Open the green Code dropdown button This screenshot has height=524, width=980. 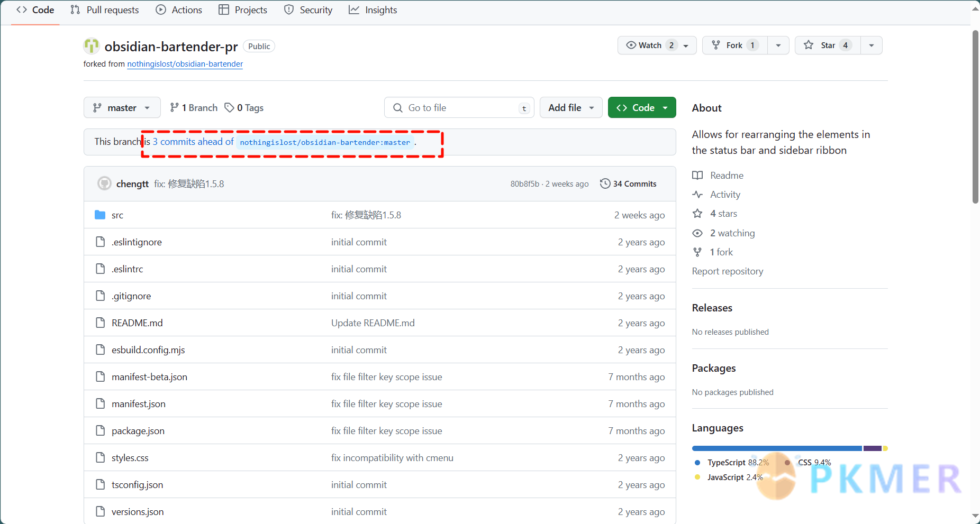click(642, 108)
